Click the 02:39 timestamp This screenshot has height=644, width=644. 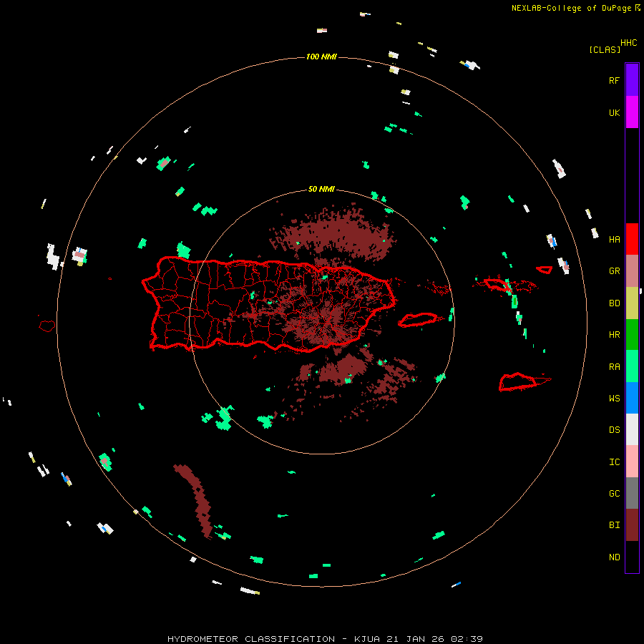pos(467,639)
